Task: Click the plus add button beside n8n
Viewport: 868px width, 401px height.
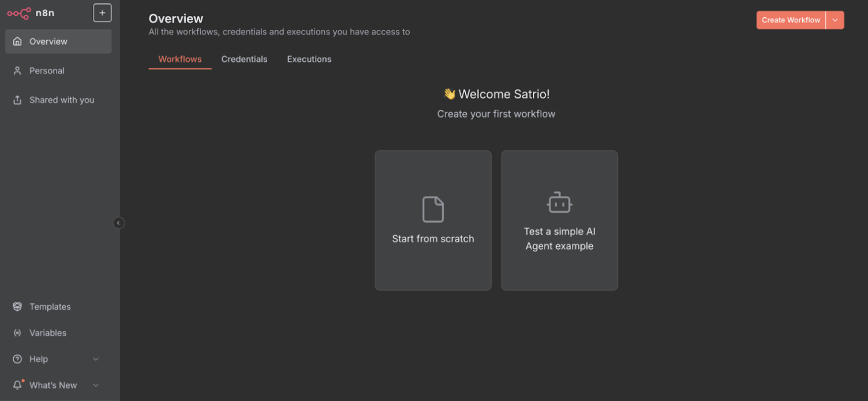Action: [102, 13]
